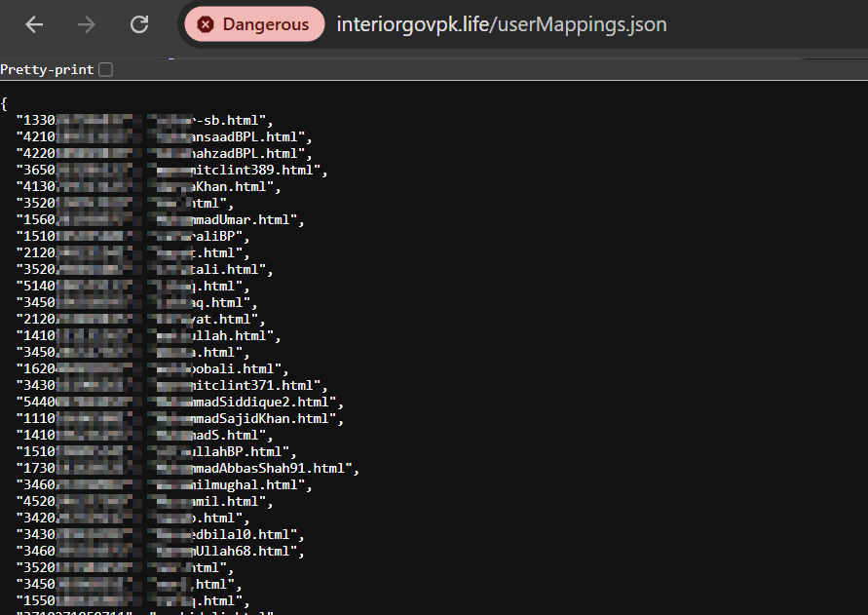The width and height of the screenshot is (868, 615).
Task: Click text "adS.html"
Action: click(229, 436)
